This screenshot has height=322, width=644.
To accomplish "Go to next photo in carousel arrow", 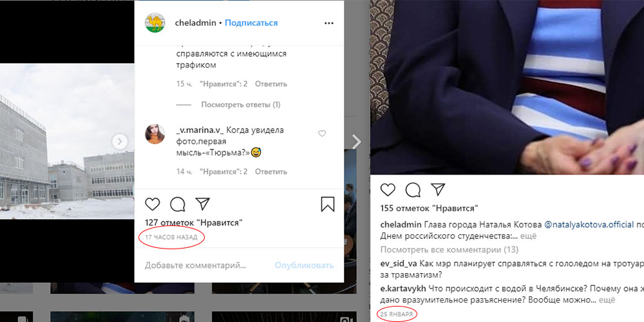I will point(120,142).
